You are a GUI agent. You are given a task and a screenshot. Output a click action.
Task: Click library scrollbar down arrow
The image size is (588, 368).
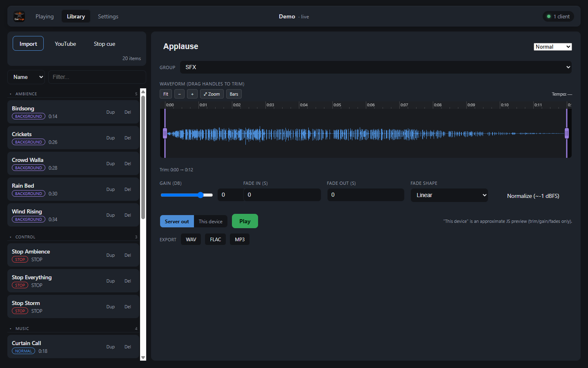click(x=143, y=357)
